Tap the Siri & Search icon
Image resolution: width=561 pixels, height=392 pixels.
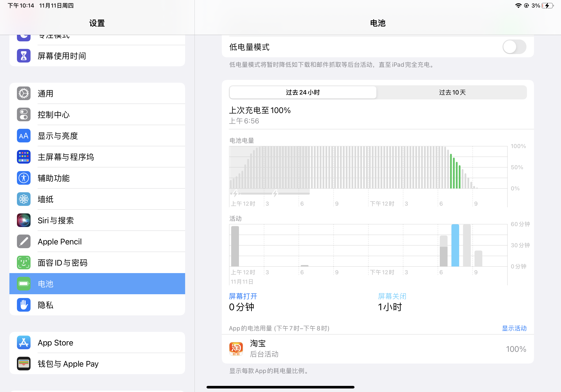click(24, 220)
